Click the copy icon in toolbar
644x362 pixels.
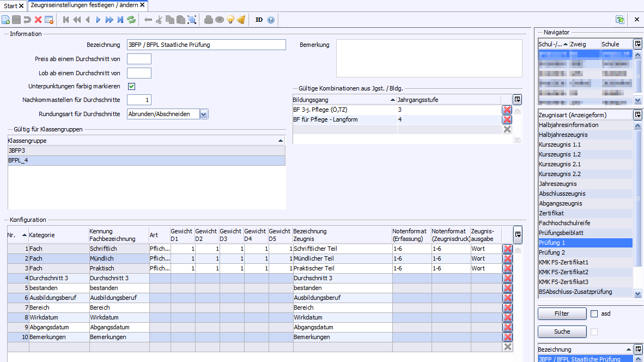click(x=170, y=20)
